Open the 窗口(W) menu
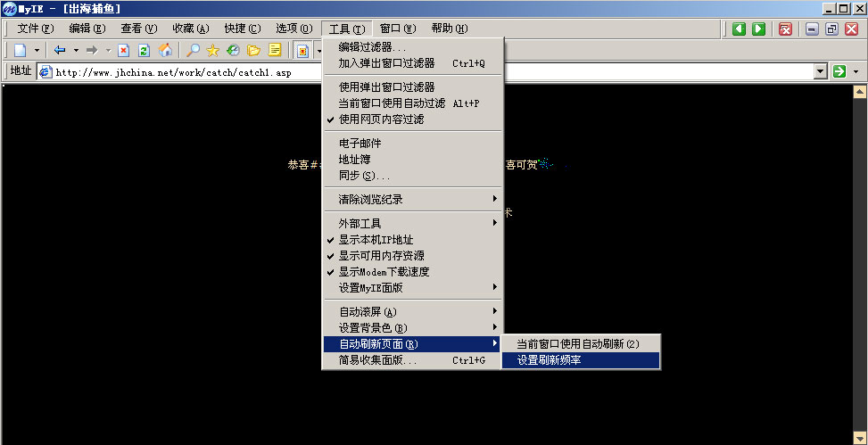This screenshot has height=445, width=868. 398,29
